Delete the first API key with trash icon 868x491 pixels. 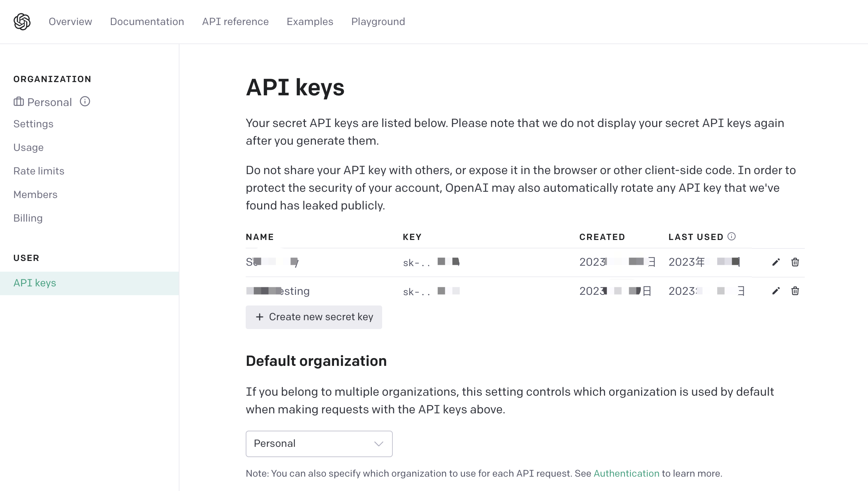pyautogui.click(x=795, y=262)
